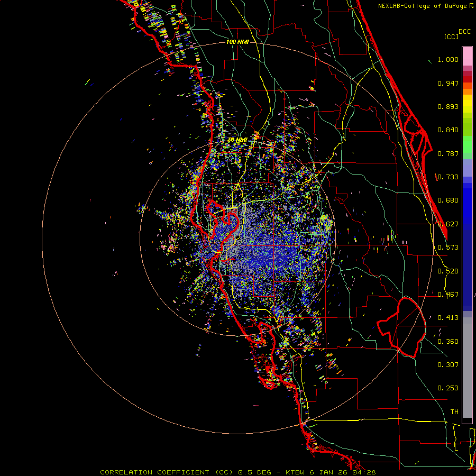Click the KTBW station ID in caption
The width and height of the screenshot is (476, 476).
point(296,472)
